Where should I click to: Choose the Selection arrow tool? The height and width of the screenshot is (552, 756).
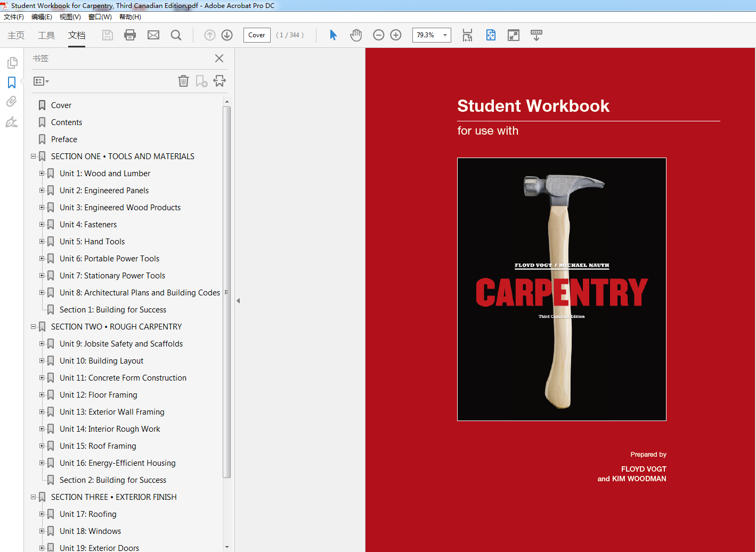[x=333, y=35]
